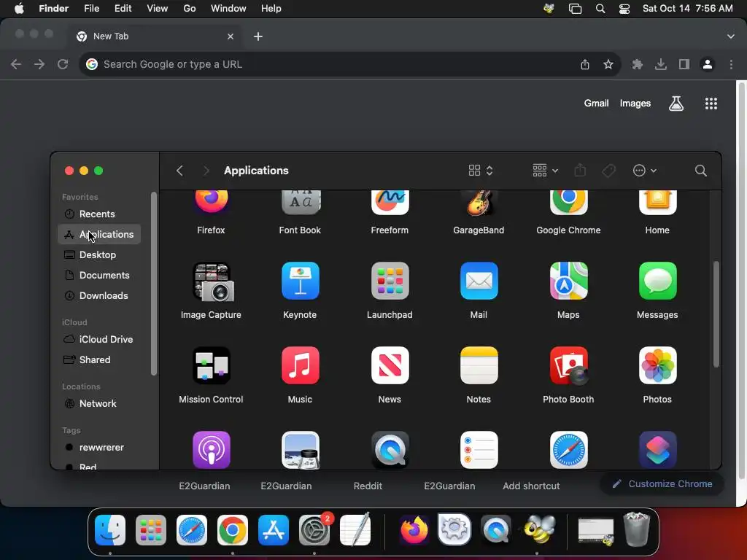This screenshot has width=747, height=560.
Task: Open the File menu
Action: pyautogui.click(x=91, y=9)
